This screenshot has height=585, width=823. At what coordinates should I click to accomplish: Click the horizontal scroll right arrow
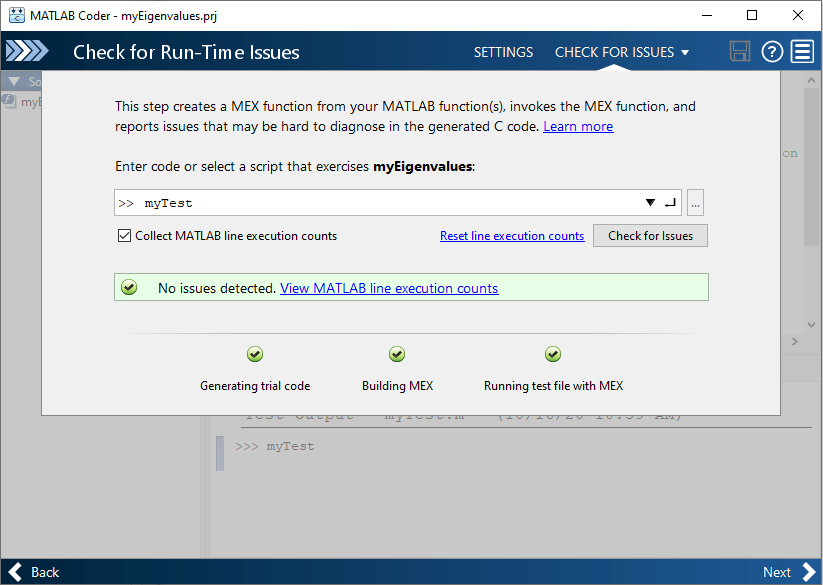[x=795, y=342]
